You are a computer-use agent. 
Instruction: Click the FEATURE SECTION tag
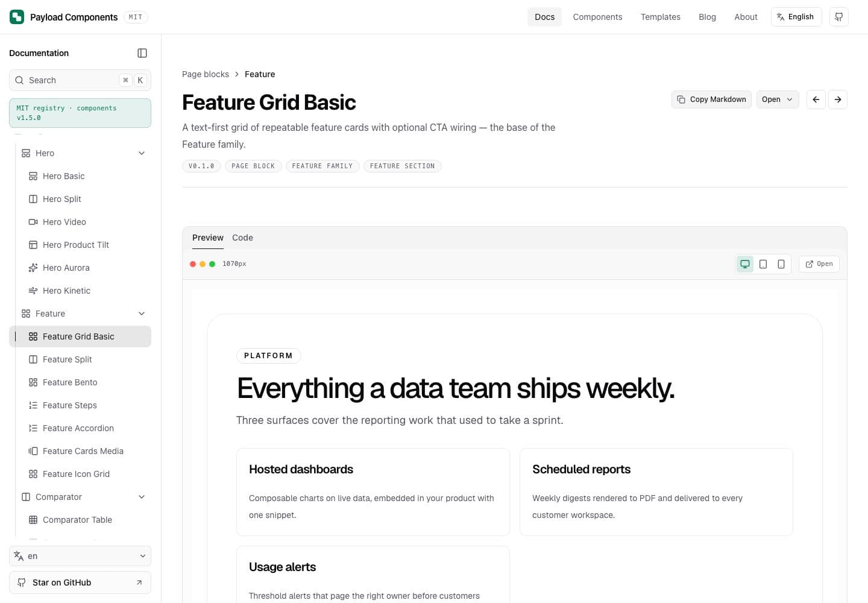(402, 166)
